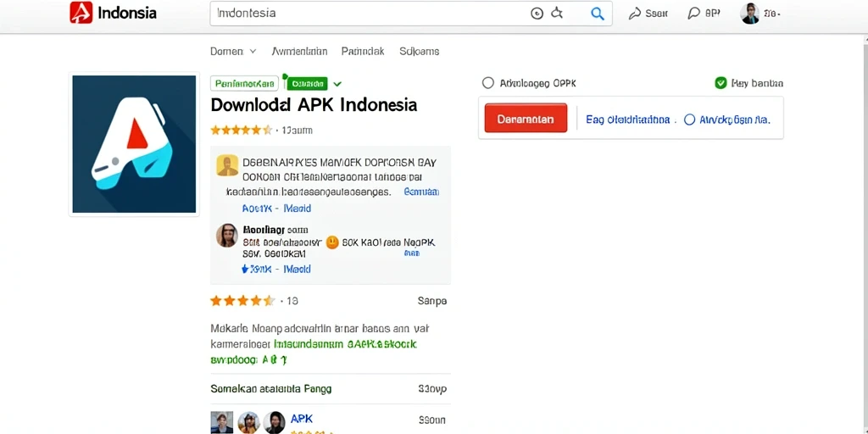Screen dimensions: 868x434
Task: Click the Semakan atalantia Pangg row
Action: coord(331,389)
